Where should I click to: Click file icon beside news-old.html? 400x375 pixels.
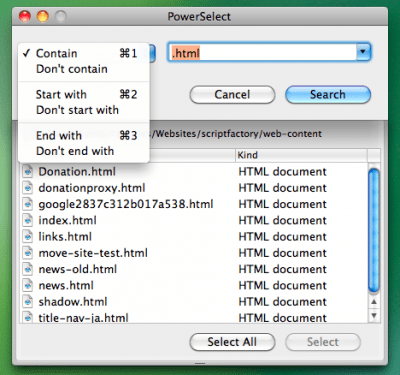pos(28,269)
